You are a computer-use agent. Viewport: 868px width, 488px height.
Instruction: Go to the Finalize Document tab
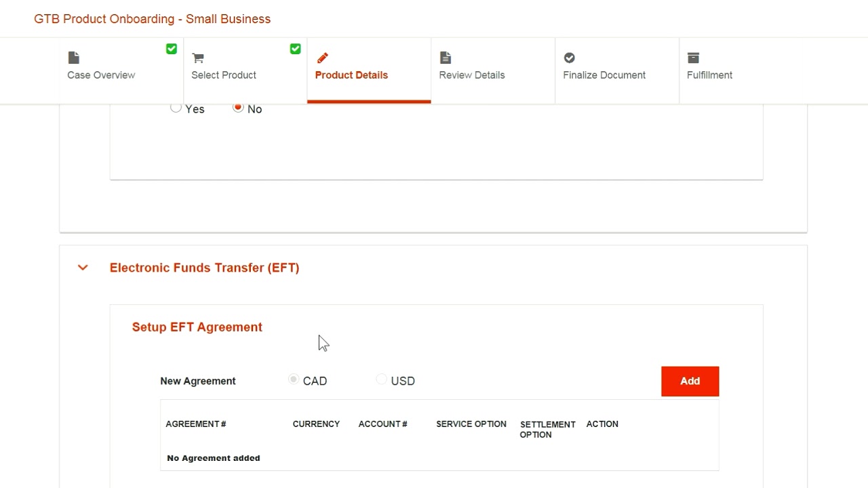coord(604,75)
